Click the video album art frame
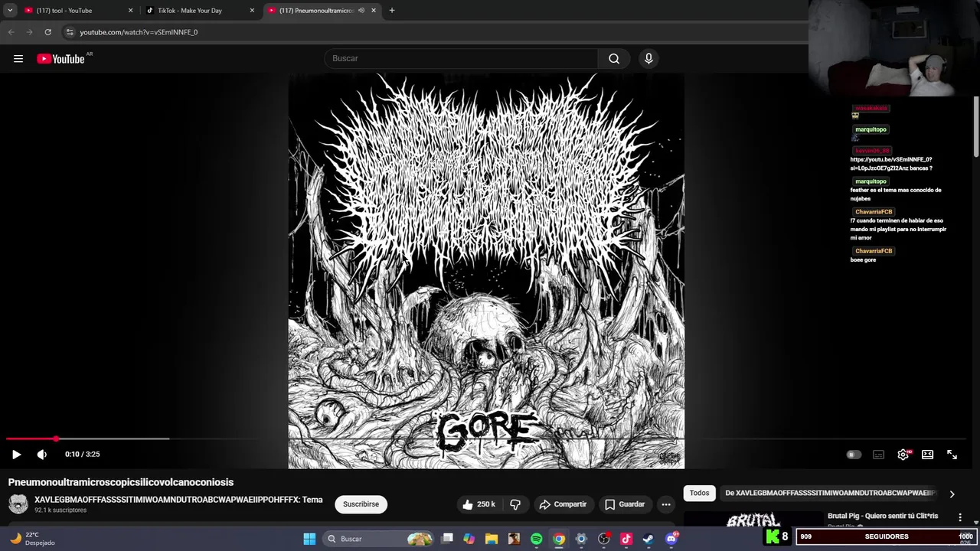980x551 pixels. click(486, 271)
